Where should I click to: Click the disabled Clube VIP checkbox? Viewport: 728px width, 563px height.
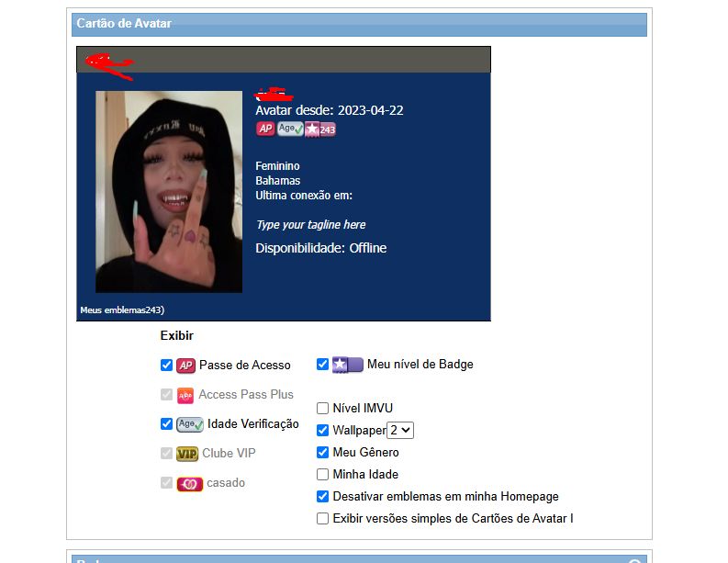click(x=167, y=453)
